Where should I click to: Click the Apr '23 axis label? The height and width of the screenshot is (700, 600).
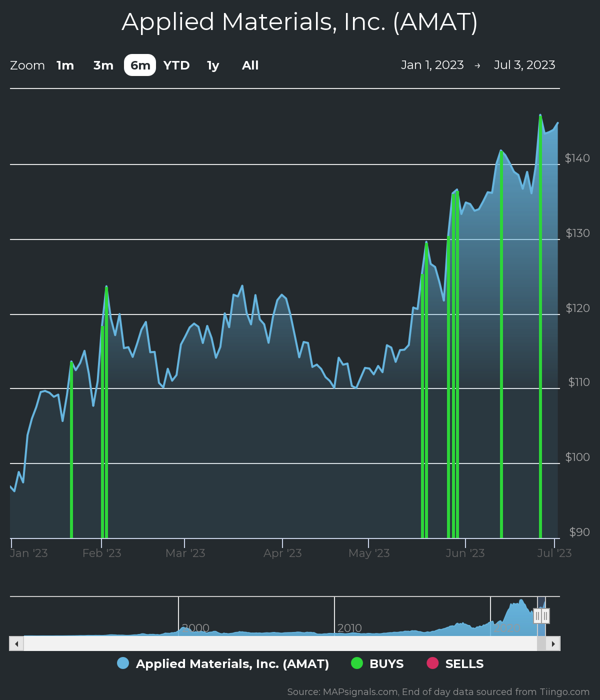[282, 553]
